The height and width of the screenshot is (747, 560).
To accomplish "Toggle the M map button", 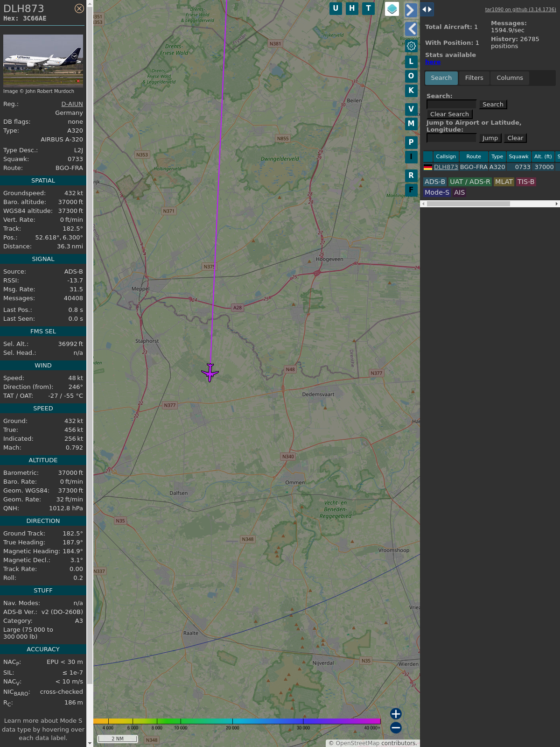I will click(411, 124).
